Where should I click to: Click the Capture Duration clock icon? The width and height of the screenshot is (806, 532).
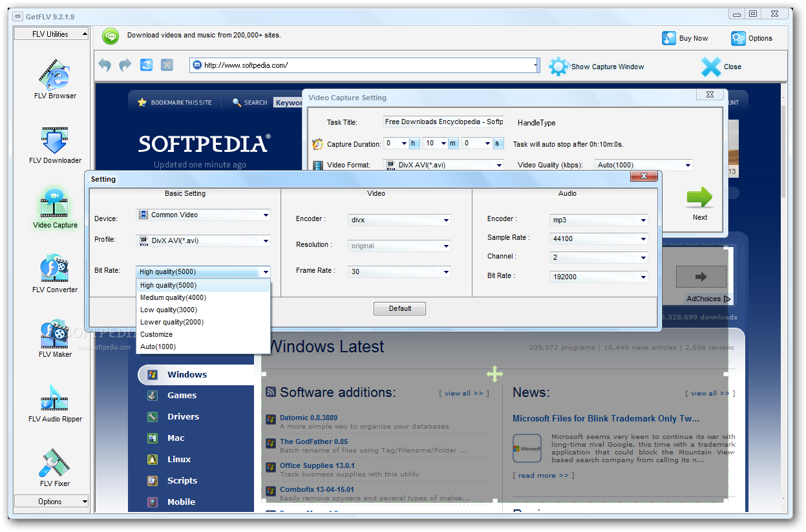click(x=317, y=144)
